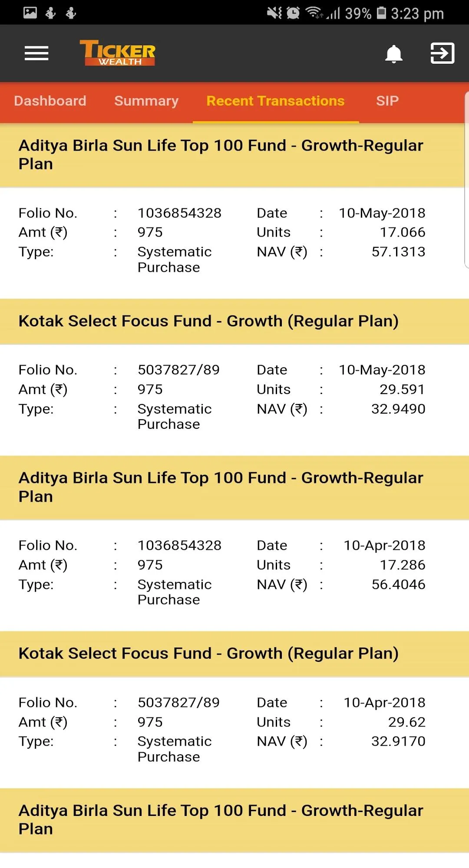The image size is (469, 868).
Task: Tap the battery indicator icon
Action: click(381, 13)
